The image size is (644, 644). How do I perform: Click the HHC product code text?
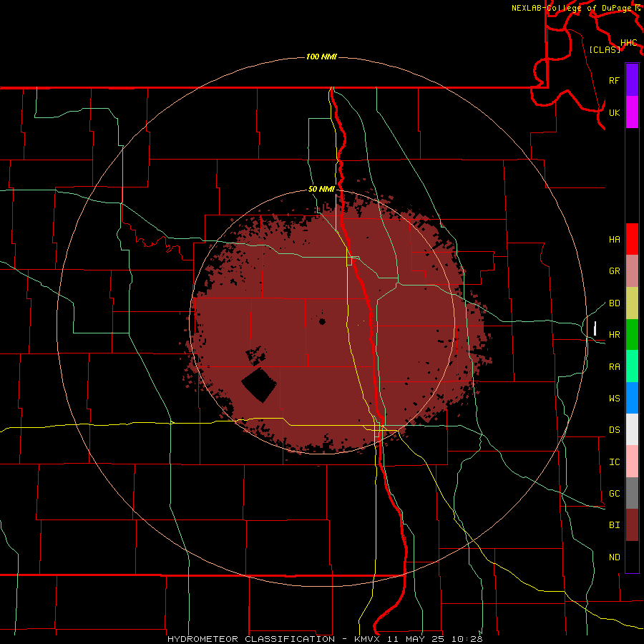628,43
